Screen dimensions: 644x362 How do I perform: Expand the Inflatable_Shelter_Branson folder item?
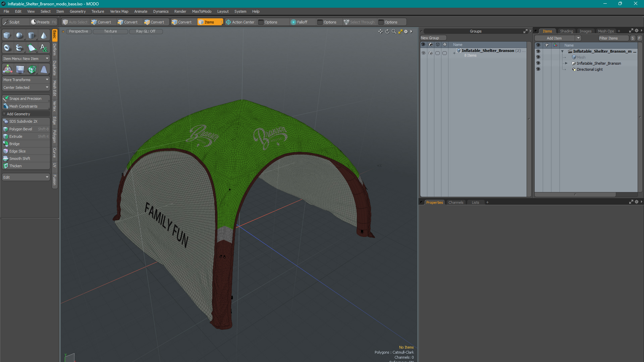(x=566, y=63)
